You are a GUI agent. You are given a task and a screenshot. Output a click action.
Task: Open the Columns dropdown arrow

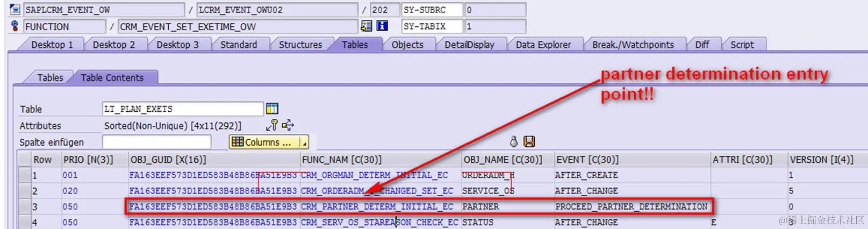click(304, 142)
